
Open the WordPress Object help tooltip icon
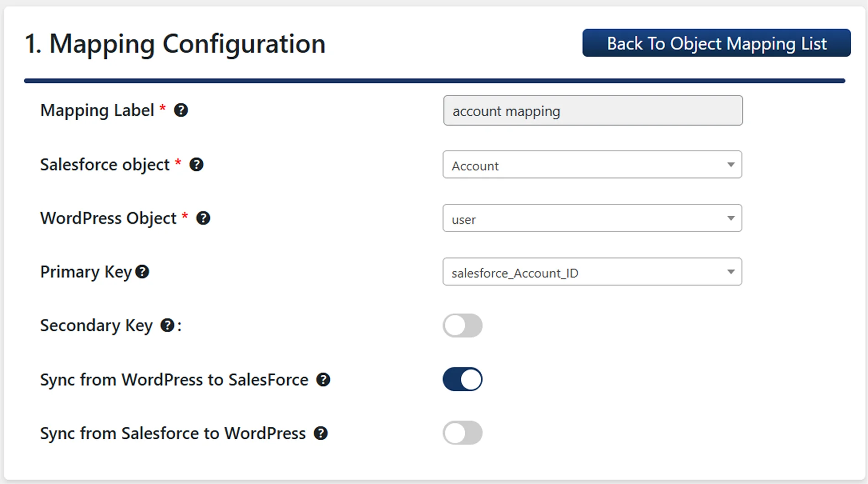pyautogui.click(x=203, y=218)
